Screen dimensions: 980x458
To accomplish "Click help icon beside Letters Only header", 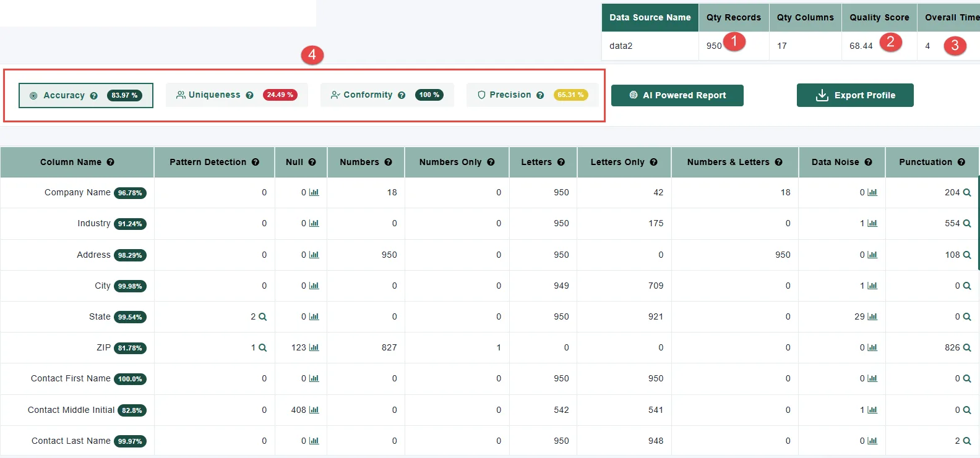I will 654,162.
